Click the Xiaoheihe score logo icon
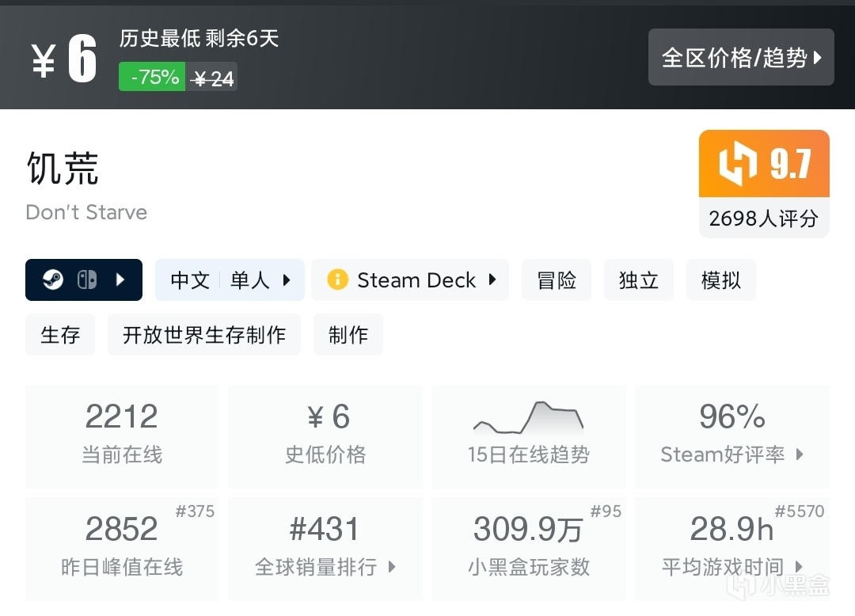 (738, 164)
